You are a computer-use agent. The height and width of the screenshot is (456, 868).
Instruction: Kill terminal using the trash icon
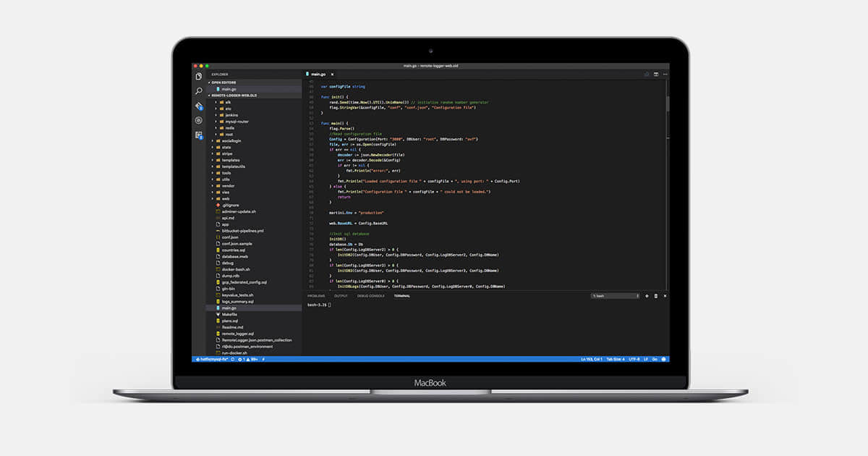[656, 296]
